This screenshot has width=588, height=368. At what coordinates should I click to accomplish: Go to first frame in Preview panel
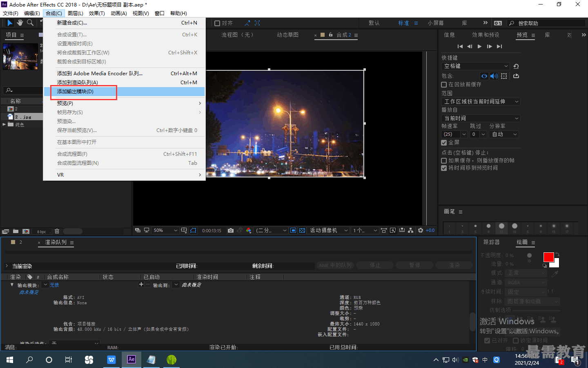(460, 47)
